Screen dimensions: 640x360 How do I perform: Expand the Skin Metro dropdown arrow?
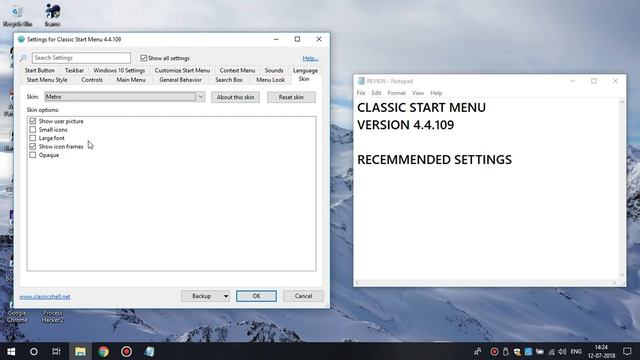tap(200, 97)
